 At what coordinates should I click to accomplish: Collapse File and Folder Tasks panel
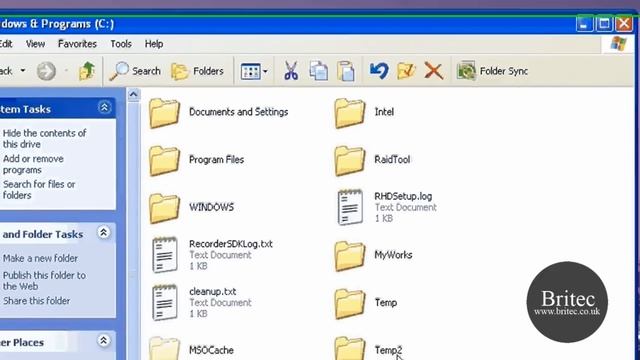point(104,233)
